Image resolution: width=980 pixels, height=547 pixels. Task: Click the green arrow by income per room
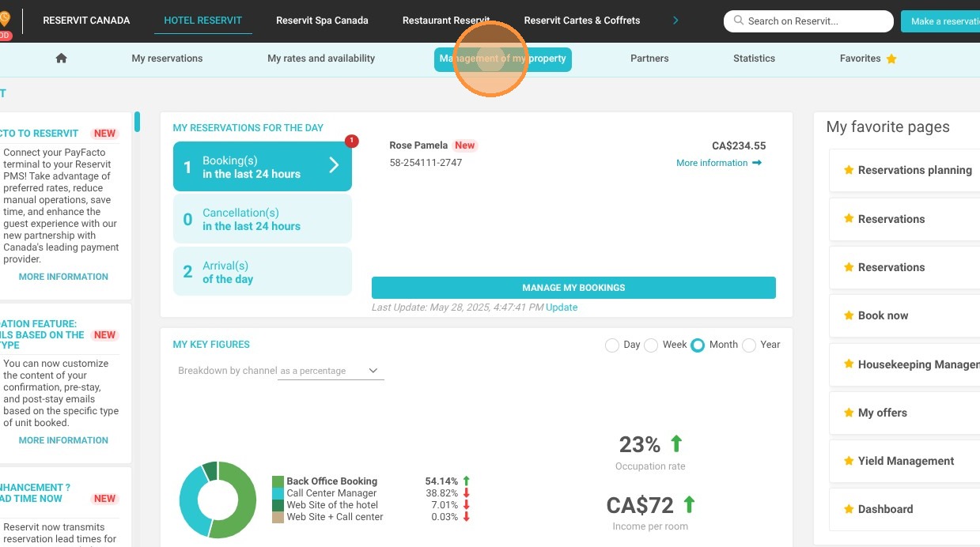689,504
